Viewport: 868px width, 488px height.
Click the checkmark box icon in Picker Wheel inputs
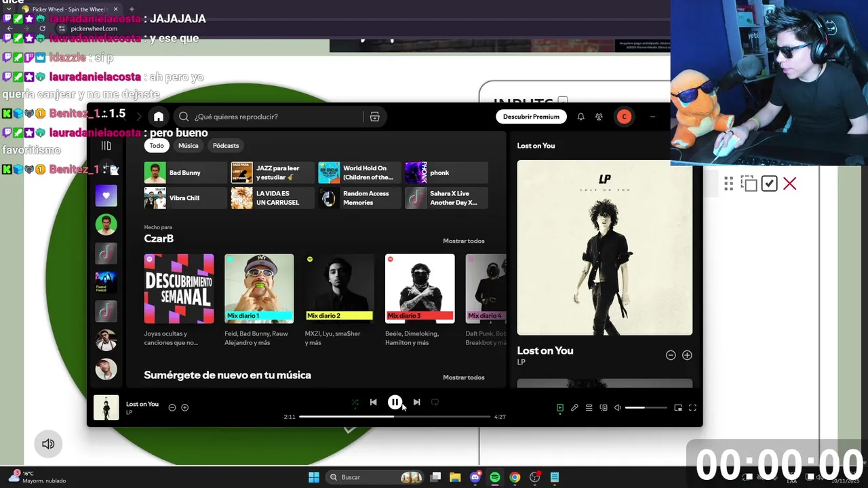(x=769, y=184)
